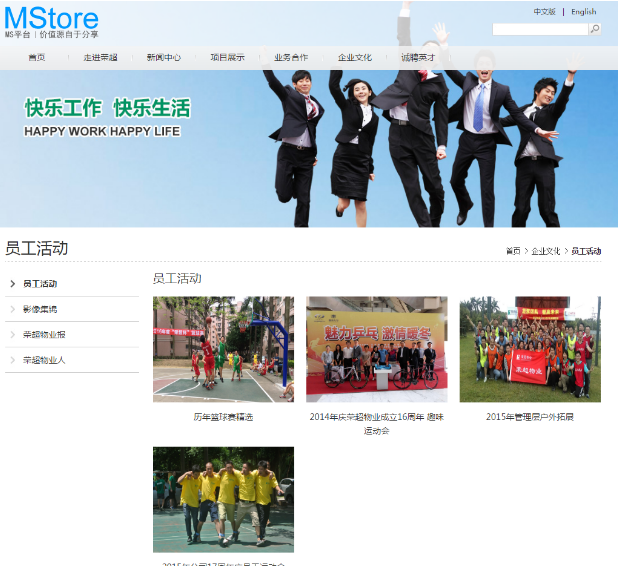Image resolution: width=618 pixels, height=566 pixels.
Task: Open the 2015年管理层户外拓展 caption link
Action: [530, 417]
